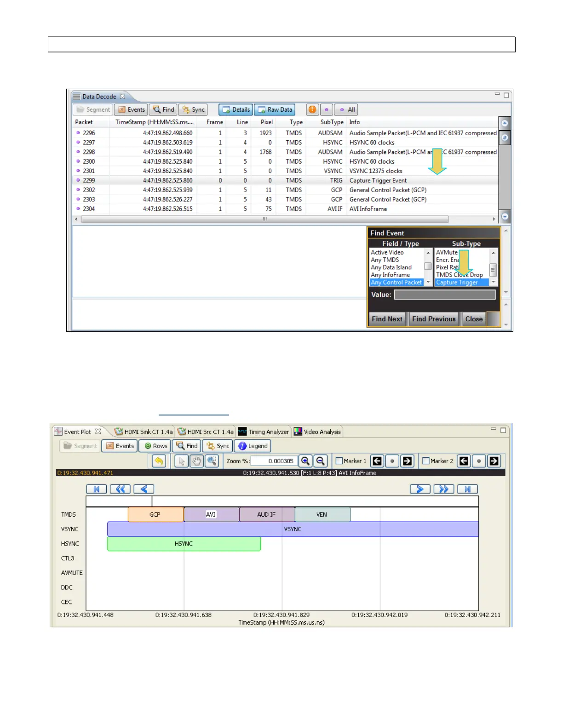This screenshot has width=563, height=728.
Task: Select the hand pan tool
Action: [197, 461]
